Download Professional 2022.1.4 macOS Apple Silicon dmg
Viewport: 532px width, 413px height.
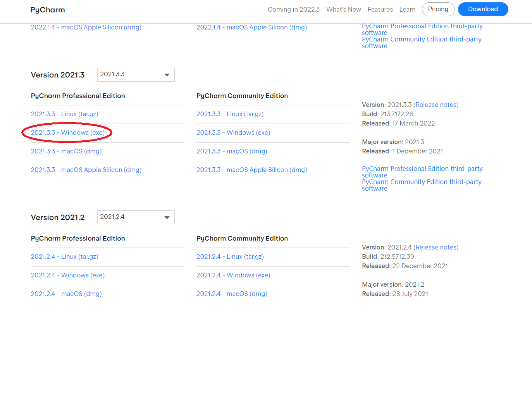point(86,27)
